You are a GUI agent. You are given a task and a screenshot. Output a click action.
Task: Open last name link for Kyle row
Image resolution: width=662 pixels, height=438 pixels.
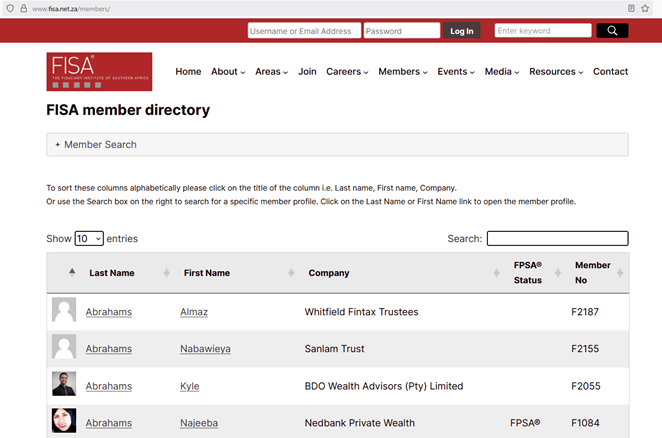pos(109,386)
